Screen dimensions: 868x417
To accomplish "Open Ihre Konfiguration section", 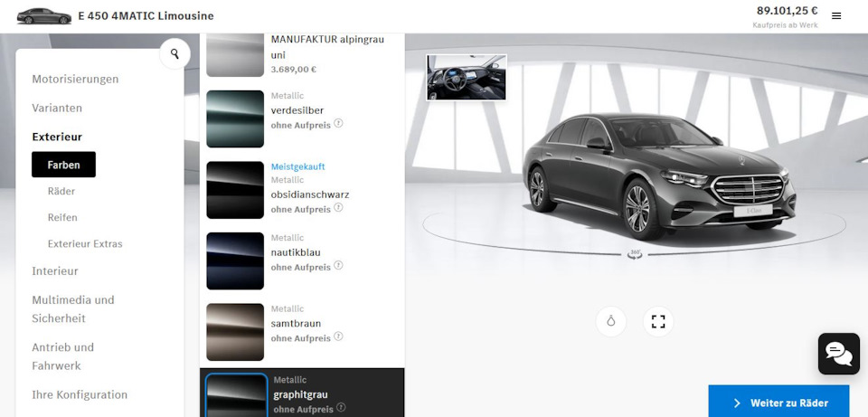I will click(x=80, y=395).
